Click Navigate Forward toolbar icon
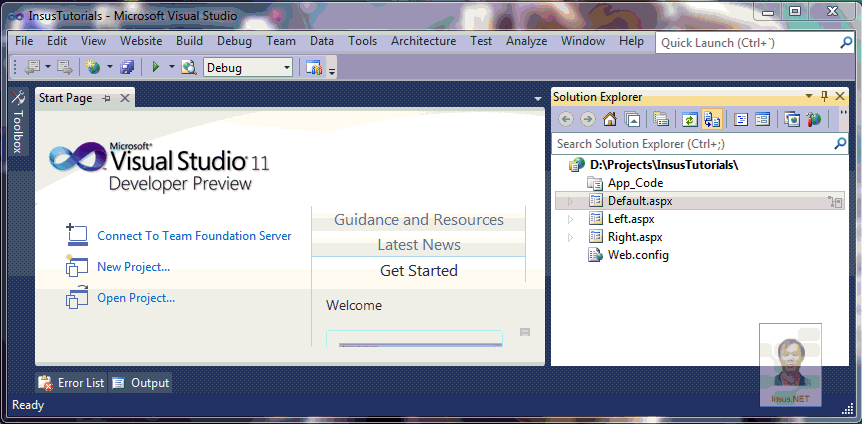Image resolution: width=862 pixels, height=424 pixels. (x=65, y=68)
